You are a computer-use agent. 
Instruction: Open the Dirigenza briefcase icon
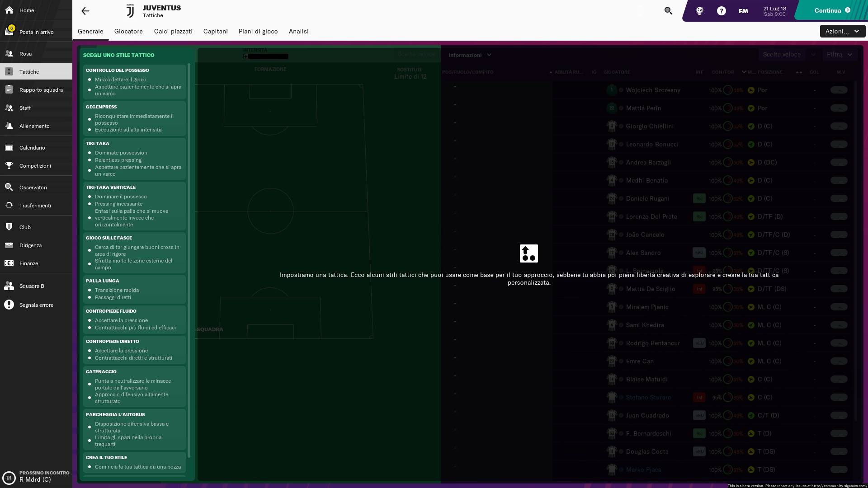tap(9, 245)
